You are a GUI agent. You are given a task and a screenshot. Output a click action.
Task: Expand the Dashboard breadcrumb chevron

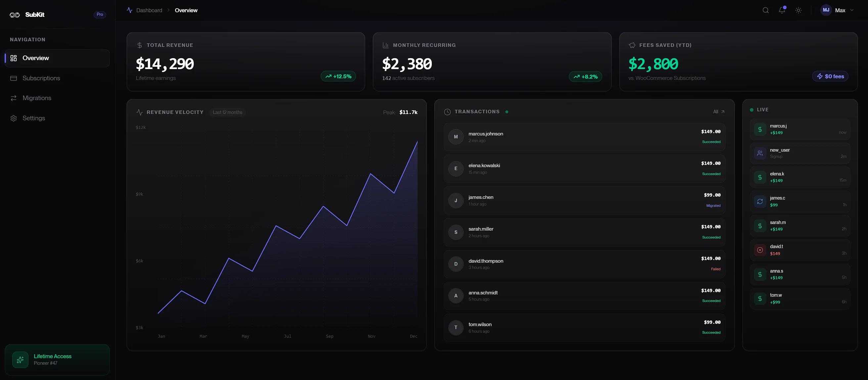(168, 10)
